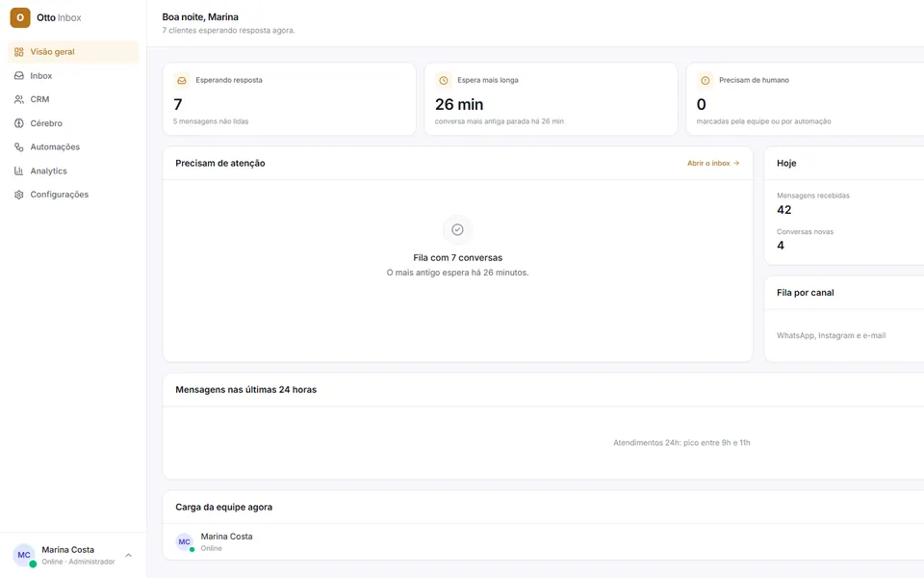Click the text WhatsApp, Instagram e e-mail
924x578 pixels.
coord(831,335)
